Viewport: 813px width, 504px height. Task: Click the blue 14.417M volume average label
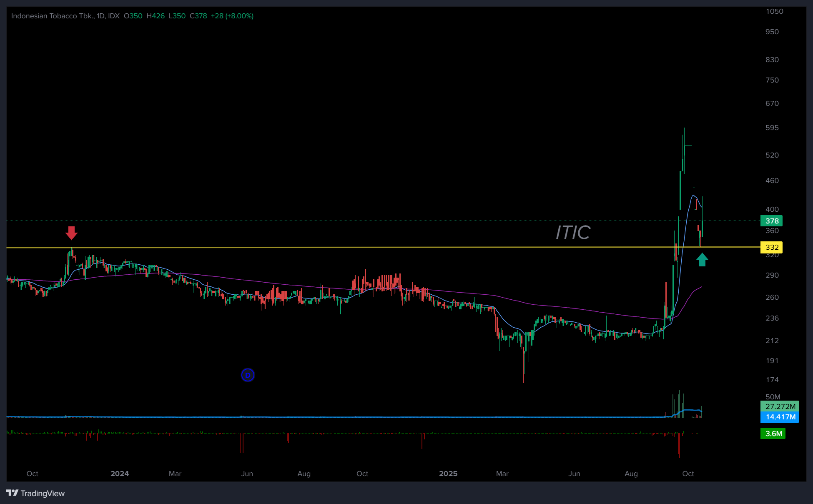[x=780, y=417]
